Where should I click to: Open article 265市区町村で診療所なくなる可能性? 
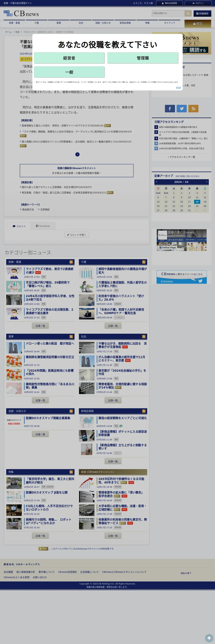(x=121, y=480)
